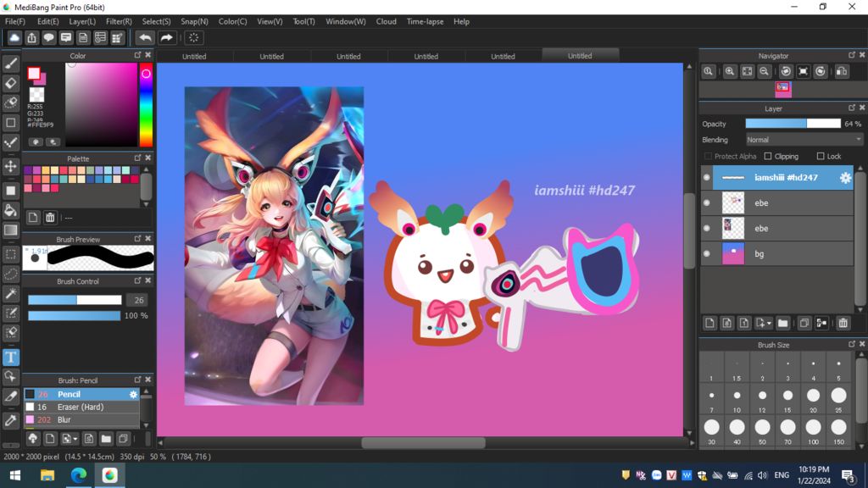Open the Time-lapse menu
The image size is (868, 488).
425,21
